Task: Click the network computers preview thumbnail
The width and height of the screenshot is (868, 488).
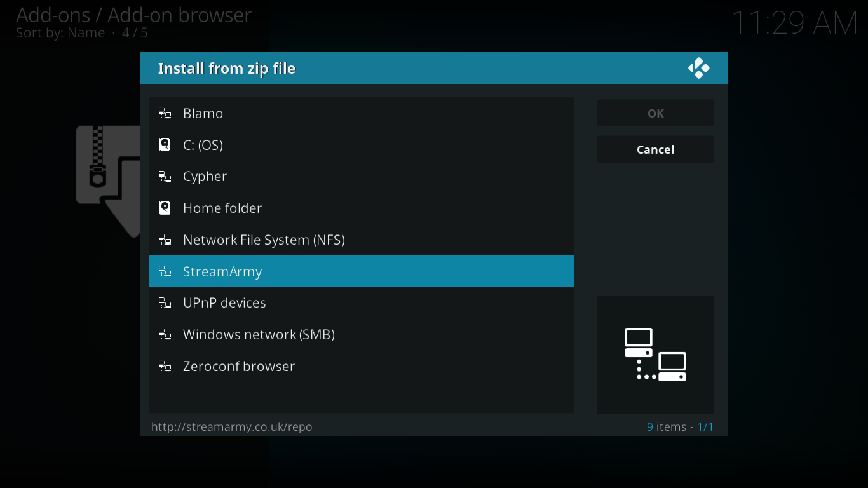Action: point(655,355)
